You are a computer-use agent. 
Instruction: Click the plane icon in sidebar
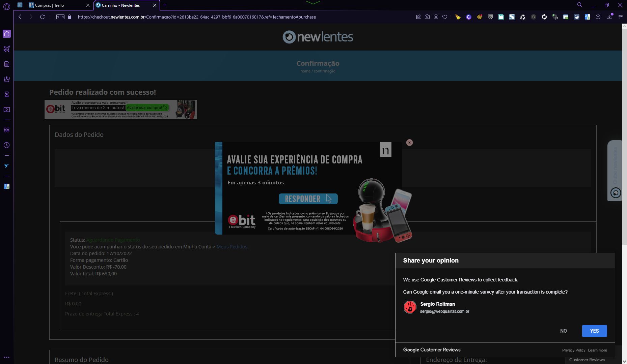click(7, 49)
